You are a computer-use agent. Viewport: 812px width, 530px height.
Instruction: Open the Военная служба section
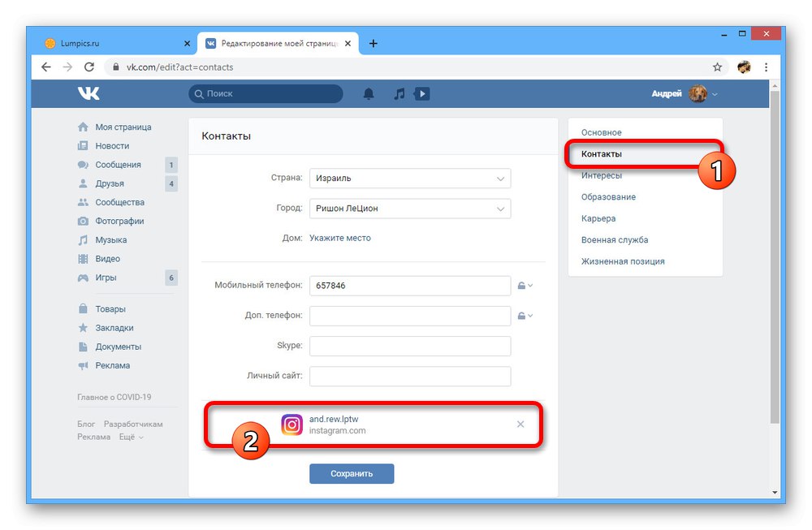pos(615,239)
